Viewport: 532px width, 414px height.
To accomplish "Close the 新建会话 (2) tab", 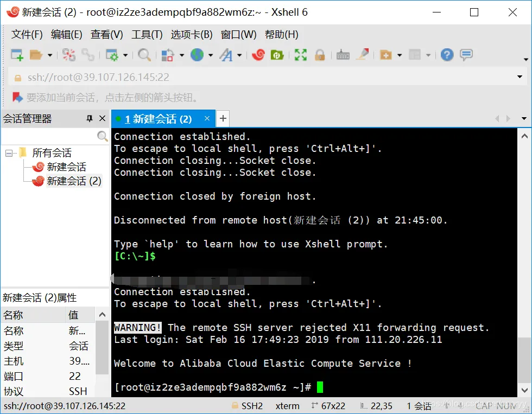I will click(207, 118).
